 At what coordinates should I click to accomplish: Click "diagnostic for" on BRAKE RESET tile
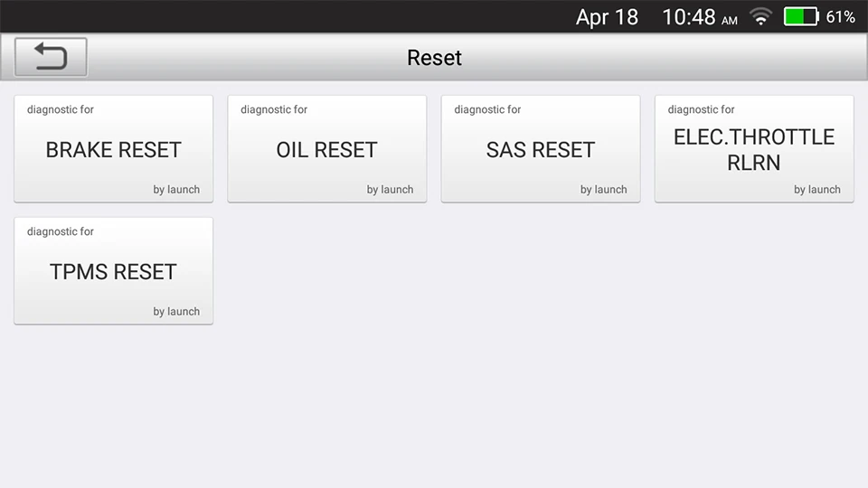(61, 109)
